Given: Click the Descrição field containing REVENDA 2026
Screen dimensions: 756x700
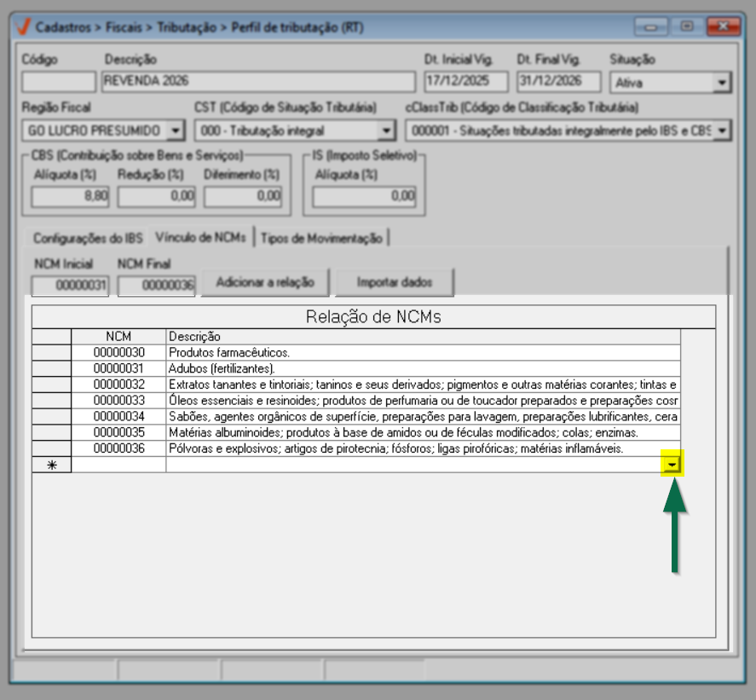Looking at the screenshot, I should point(257,82).
